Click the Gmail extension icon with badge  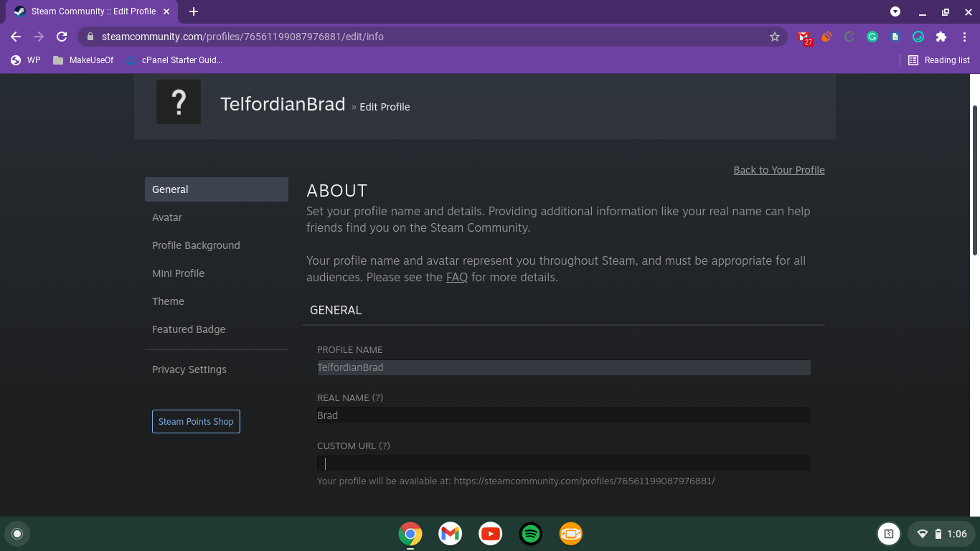(804, 37)
